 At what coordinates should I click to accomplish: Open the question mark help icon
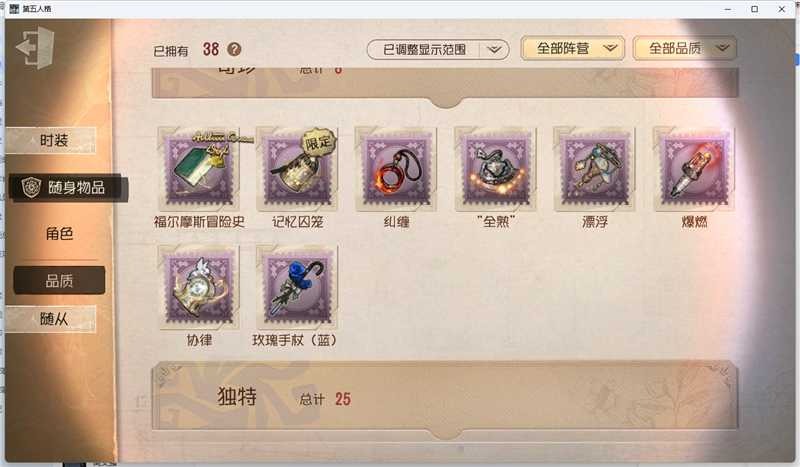click(x=234, y=50)
